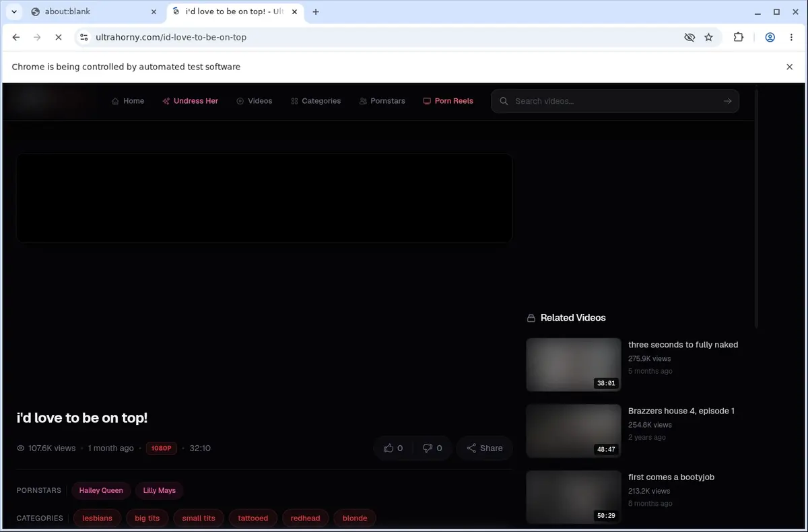Open the 'Brazzers house 4, episode 1' title link
Viewport: 808px width, 532px height.
(x=681, y=411)
